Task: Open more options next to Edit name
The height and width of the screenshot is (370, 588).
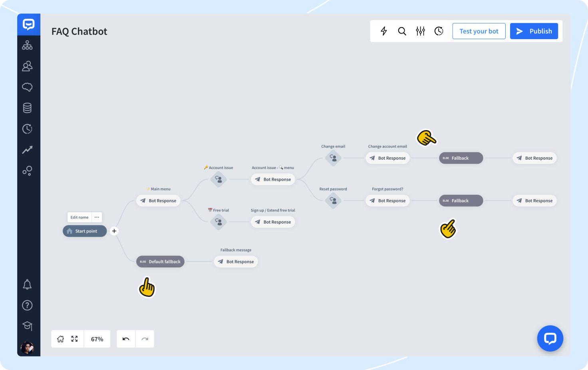Action: point(96,217)
